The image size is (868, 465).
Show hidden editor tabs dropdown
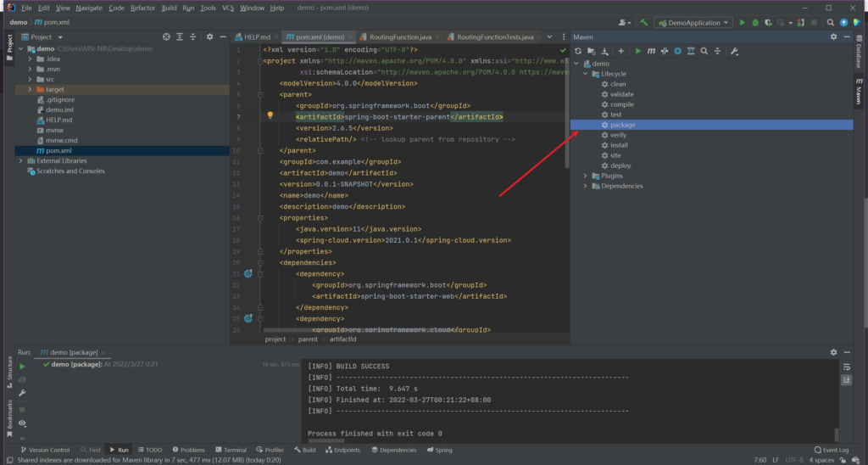pos(549,37)
